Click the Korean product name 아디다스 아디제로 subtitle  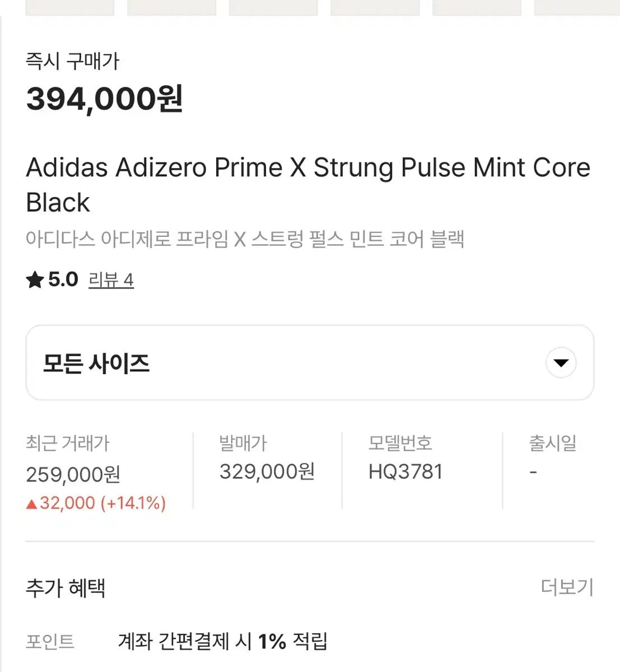pos(245,239)
